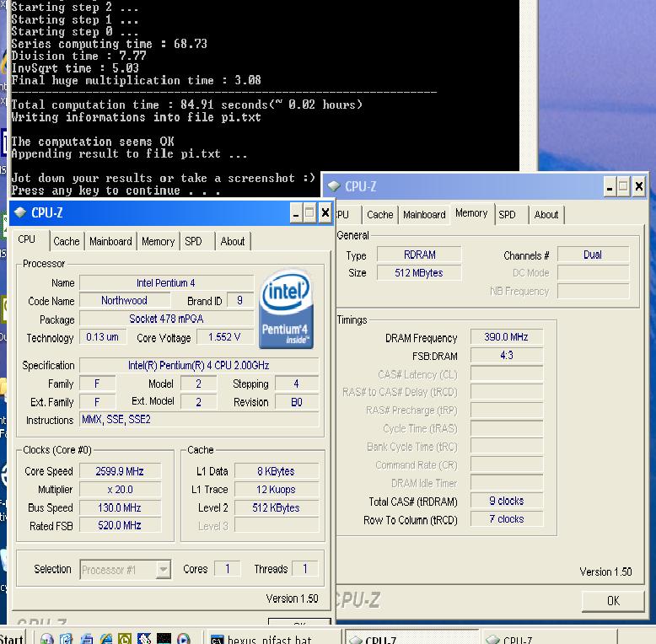
Task: Click the console line 'Series computing time : 68.73'
Action: (110, 44)
